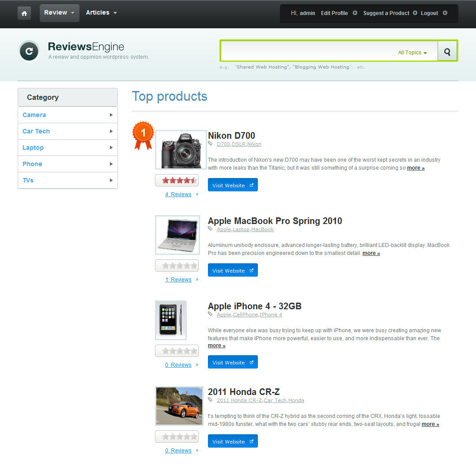Open 4 Reviews for Nikon D700
The image size is (476, 467).
pyautogui.click(x=178, y=194)
